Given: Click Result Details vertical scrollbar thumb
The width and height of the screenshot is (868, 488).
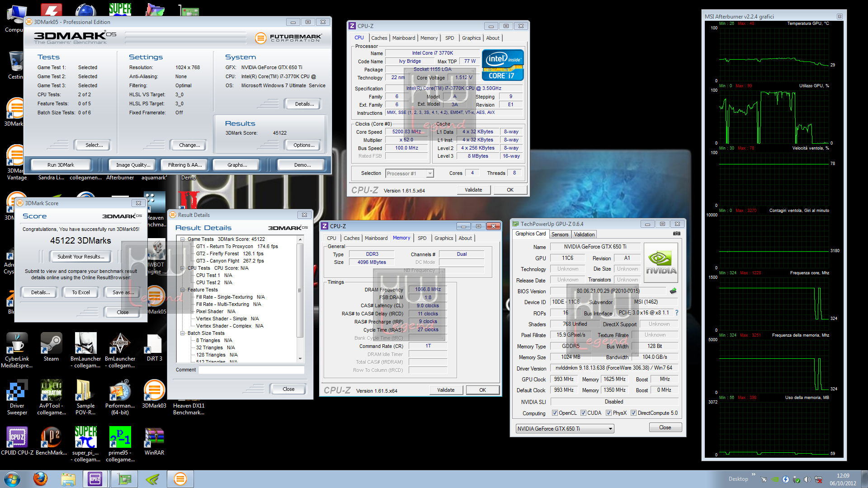Looking at the screenshot, I should [x=300, y=290].
